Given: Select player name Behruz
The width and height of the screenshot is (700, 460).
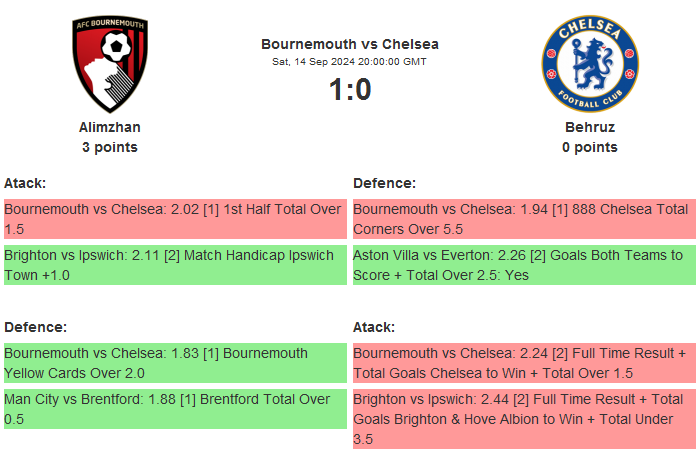Looking at the screenshot, I should 589,127.
